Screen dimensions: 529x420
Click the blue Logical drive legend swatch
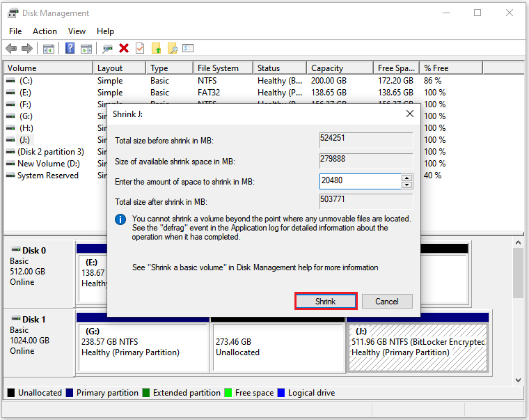(281, 393)
